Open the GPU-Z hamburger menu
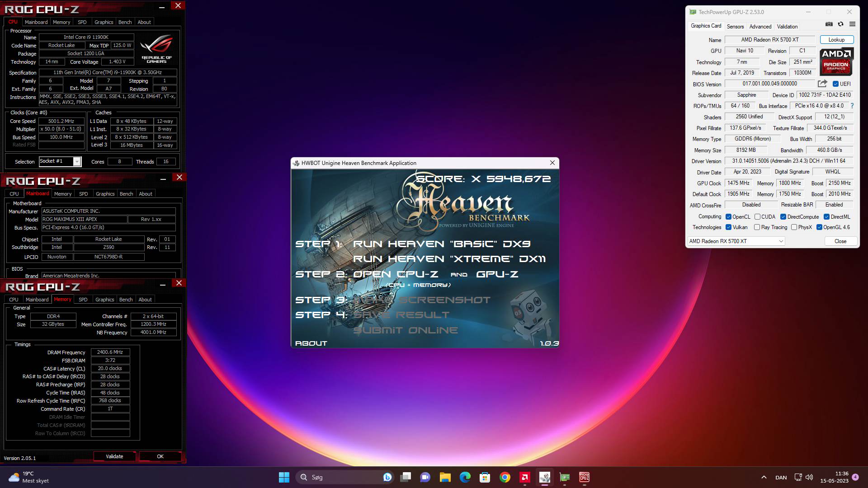The width and height of the screenshot is (868, 488). point(852,24)
